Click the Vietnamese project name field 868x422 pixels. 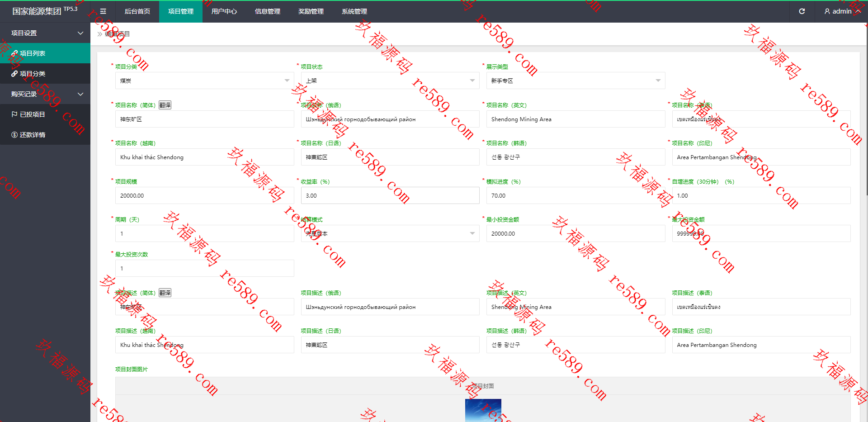pyautogui.click(x=205, y=157)
